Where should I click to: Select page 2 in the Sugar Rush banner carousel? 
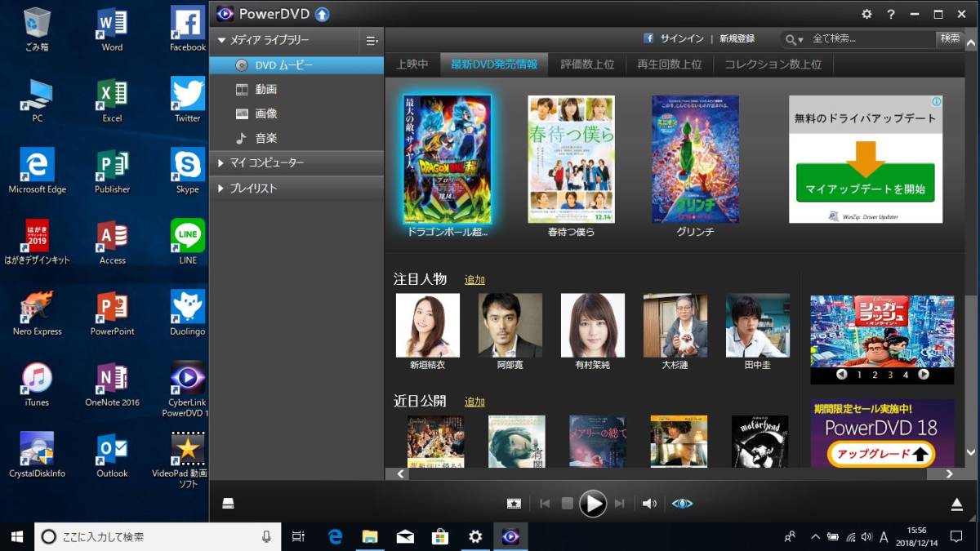click(875, 375)
